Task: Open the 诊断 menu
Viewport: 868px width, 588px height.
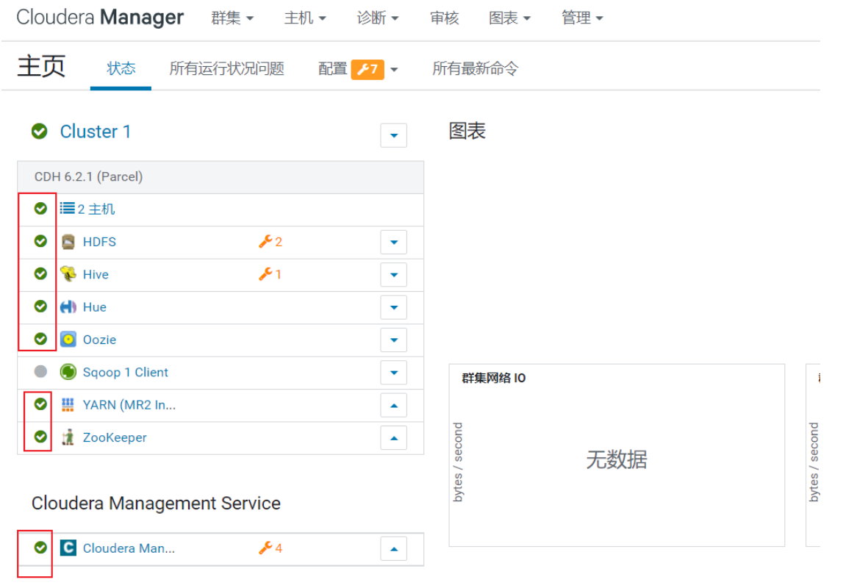Action: [378, 18]
